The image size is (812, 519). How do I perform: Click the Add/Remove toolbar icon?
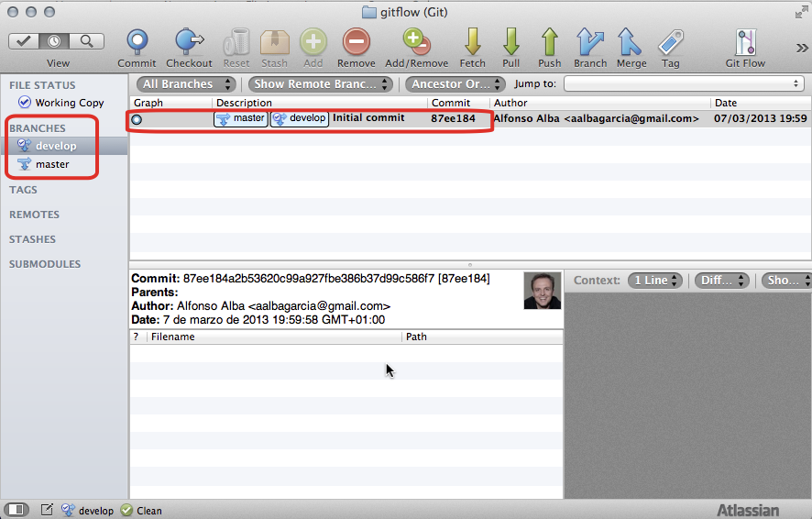(416, 42)
